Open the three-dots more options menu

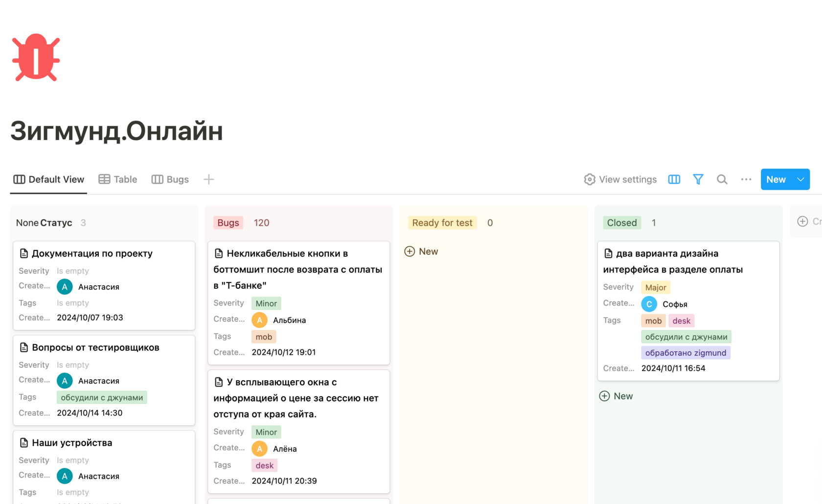[746, 180]
